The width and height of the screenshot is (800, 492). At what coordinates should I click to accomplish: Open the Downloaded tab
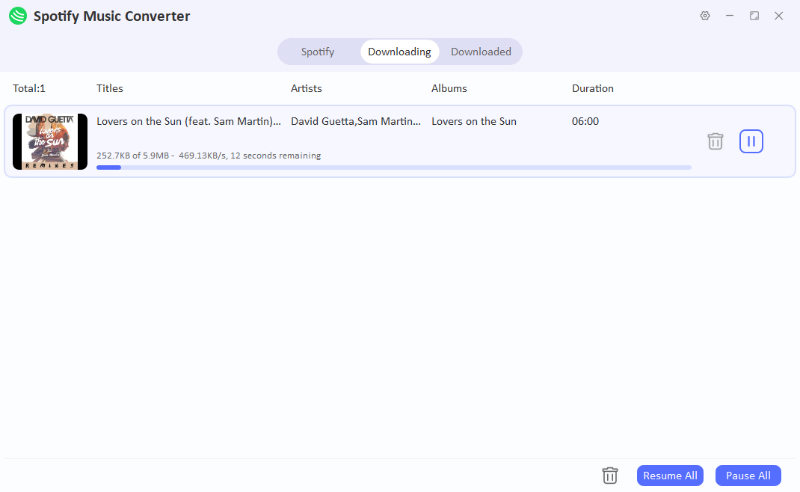481,52
